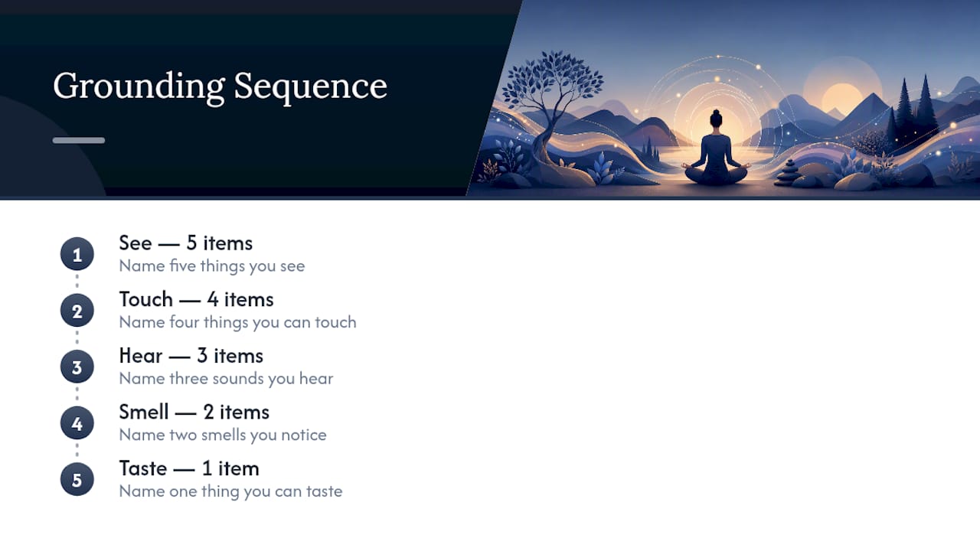Image resolution: width=980 pixels, height=551 pixels.
Task: Click the number 2 step circle
Action: (x=77, y=311)
